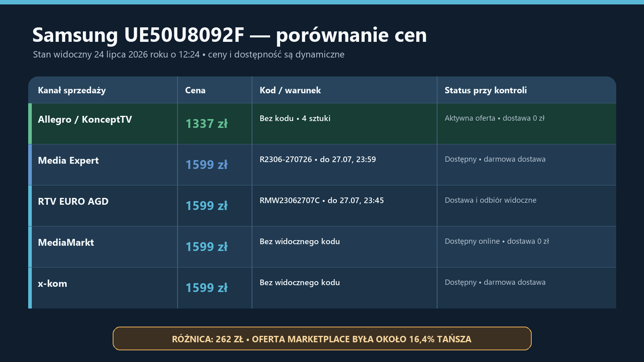Click the Media Expert status Dostępny • darmowa dostawa
The image size is (644, 362).
coord(495,159)
